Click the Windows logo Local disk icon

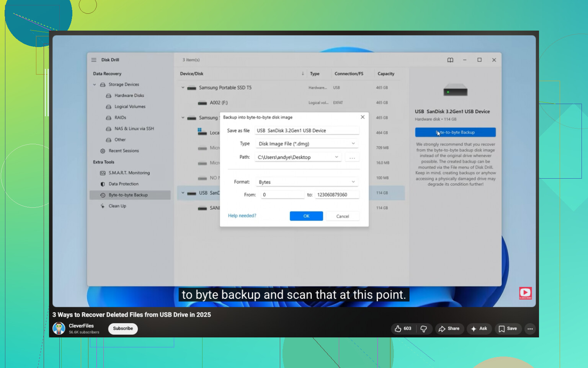click(202, 132)
